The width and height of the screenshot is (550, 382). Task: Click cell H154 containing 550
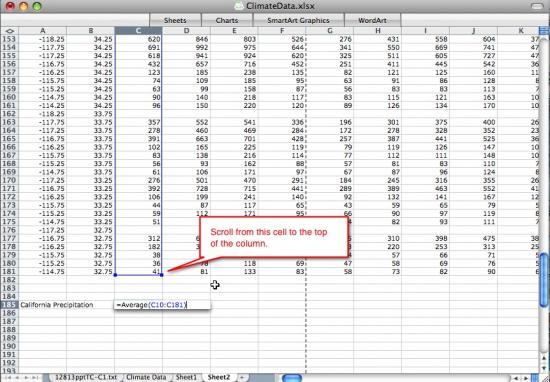click(x=378, y=47)
